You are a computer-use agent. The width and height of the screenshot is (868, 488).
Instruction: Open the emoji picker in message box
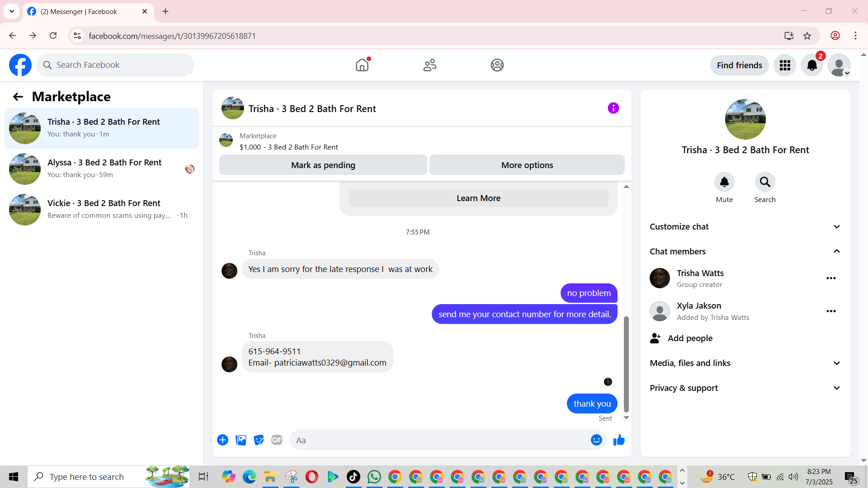pyautogui.click(x=596, y=440)
